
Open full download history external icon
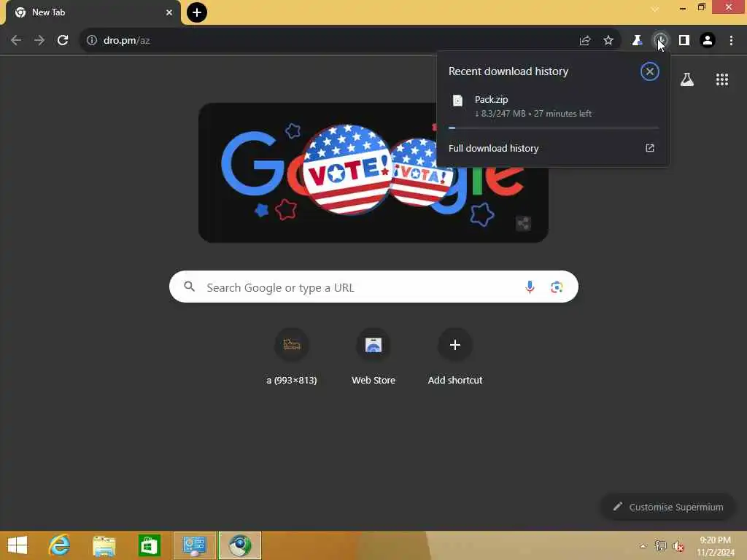pyautogui.click(x=650, y=148)
